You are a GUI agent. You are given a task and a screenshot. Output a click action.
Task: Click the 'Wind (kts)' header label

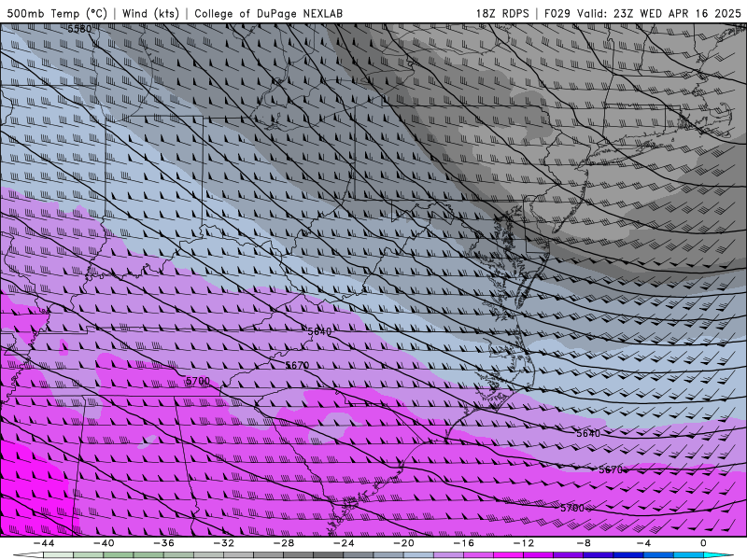click(x=150, y=13)
